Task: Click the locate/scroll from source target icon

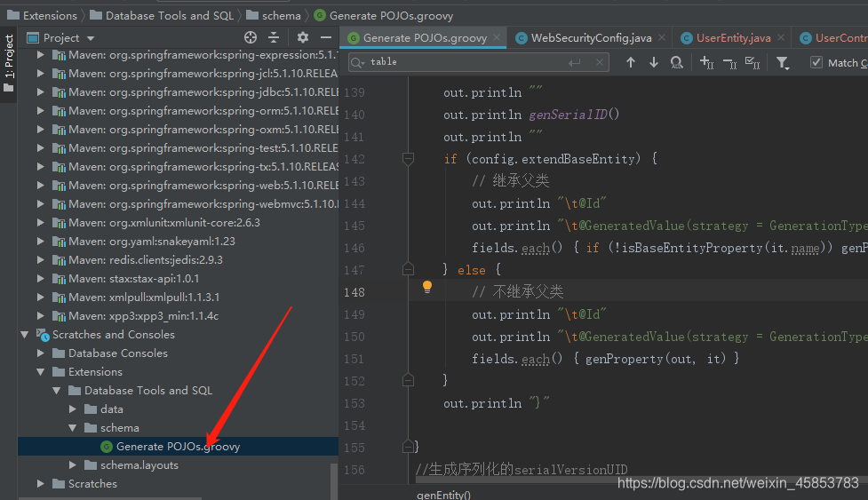Action: click(251, 37)
